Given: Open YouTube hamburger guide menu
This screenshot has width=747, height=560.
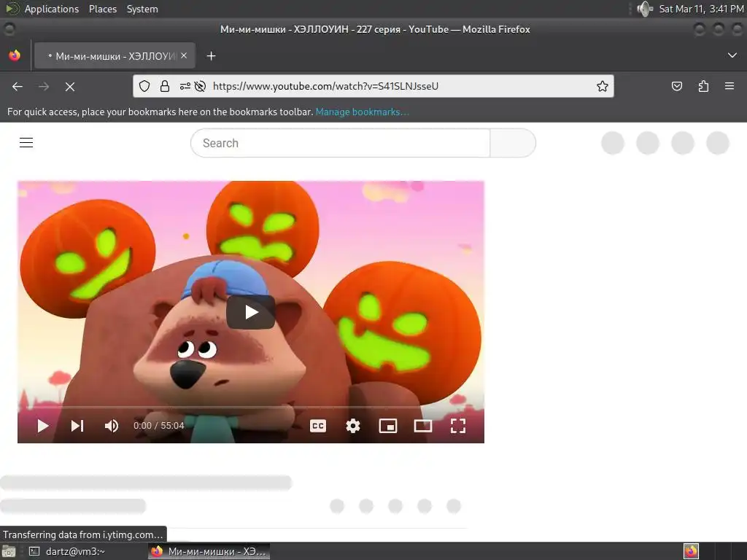Looking at the screenshot, I should pyautogui.click(x=26, y=142).
